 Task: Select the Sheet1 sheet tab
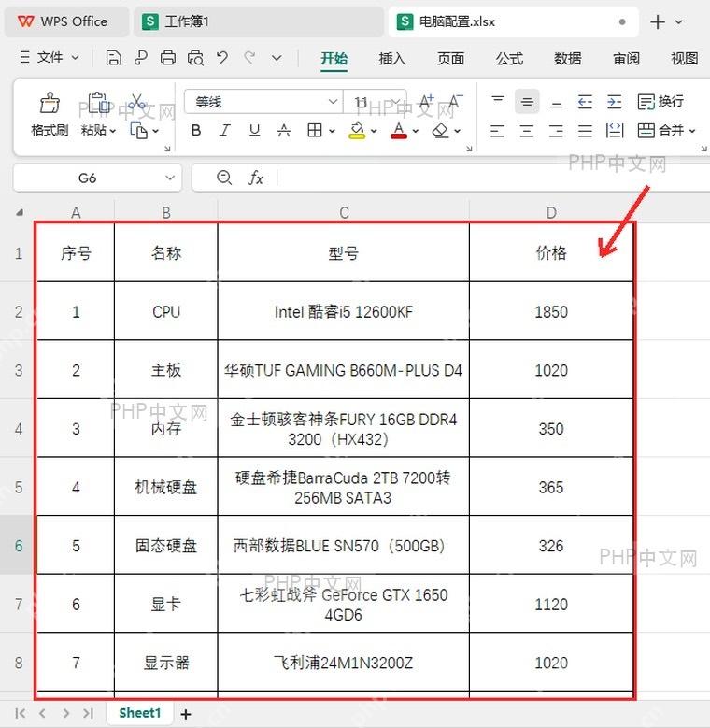pos(140,713)
